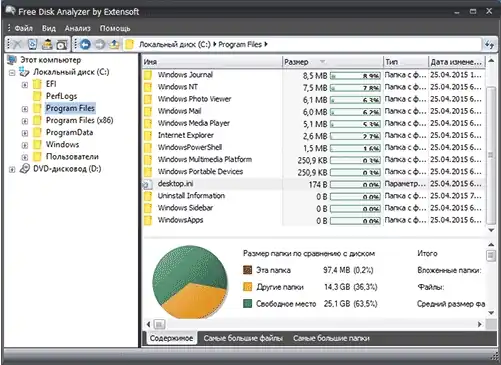Screen dimensions: 501x365
Task: Click the PerfLogs folder icon in tree
Action: pos(37,96)
